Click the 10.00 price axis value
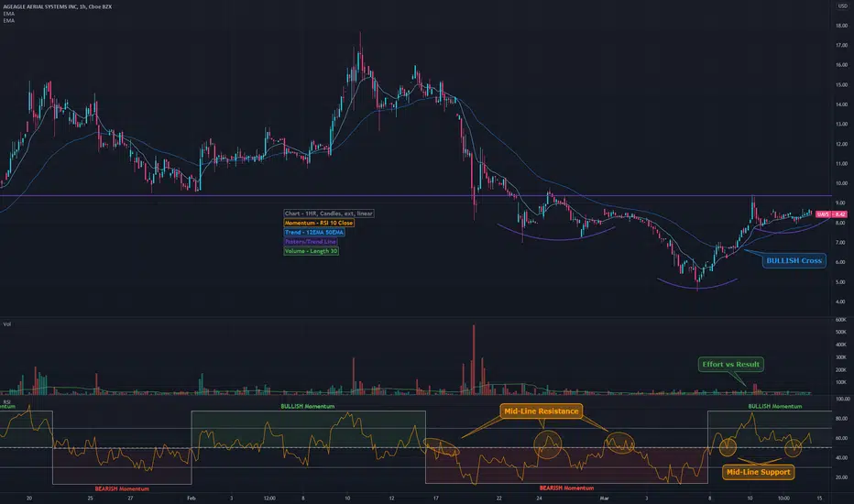The width and height of the screenshot is (854, 504). [841, 183]
